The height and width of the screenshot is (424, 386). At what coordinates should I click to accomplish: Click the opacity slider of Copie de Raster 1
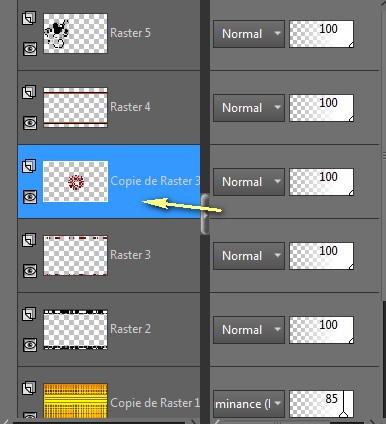click(x=321, y=404)
